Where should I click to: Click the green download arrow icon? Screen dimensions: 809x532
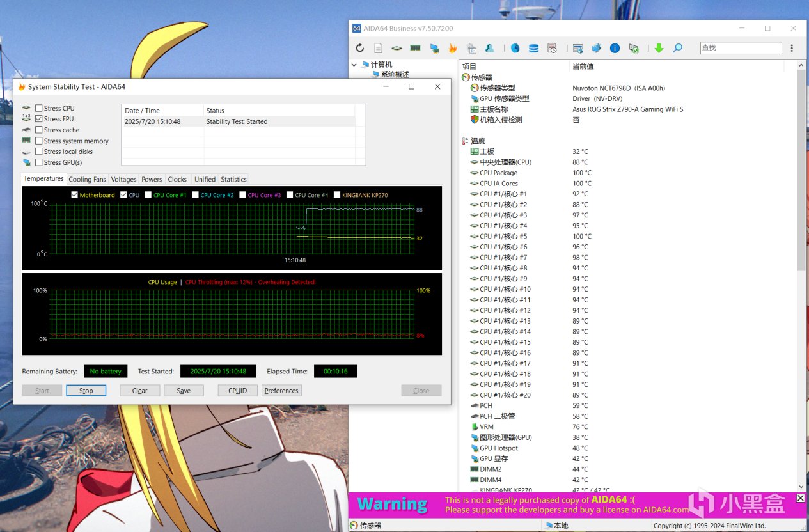click(659, 48)
